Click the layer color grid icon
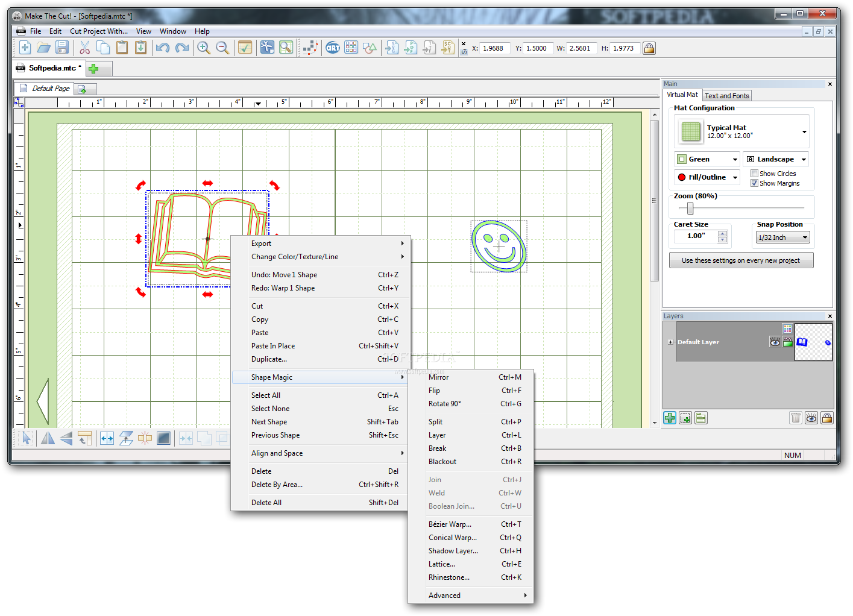 tap(787, 328)
